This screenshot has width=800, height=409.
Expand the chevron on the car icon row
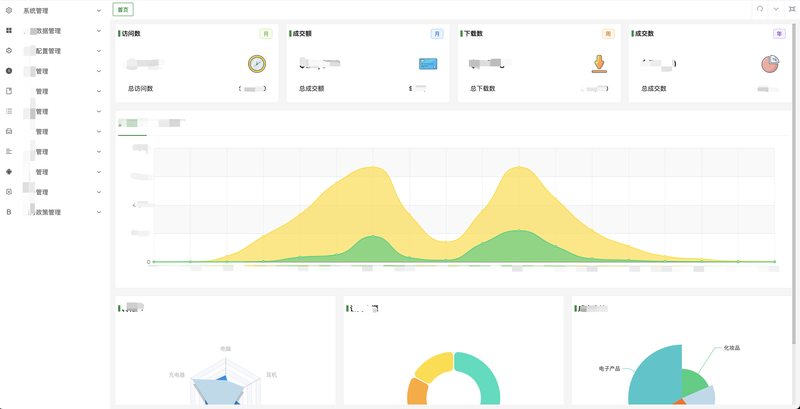[99, 131]
